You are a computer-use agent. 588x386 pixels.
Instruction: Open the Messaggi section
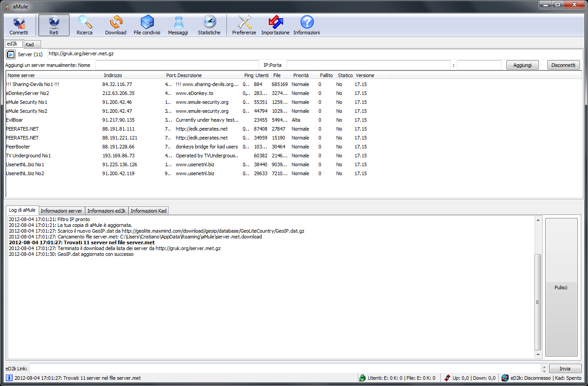178,25
